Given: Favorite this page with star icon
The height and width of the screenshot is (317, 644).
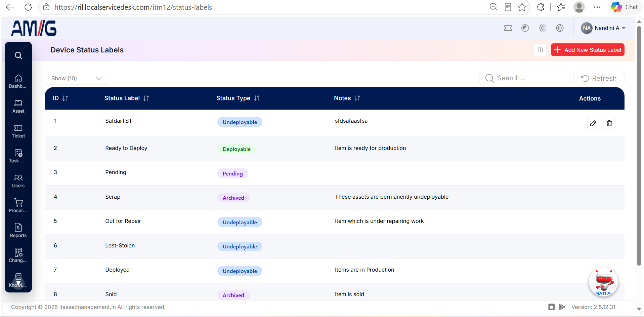Looking at the screenshot, I should 522,7.
